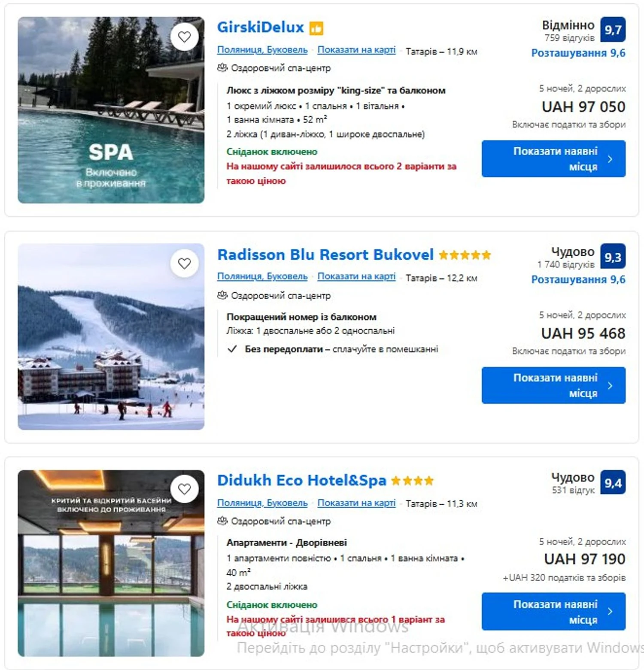Show GirskiDelux on the map
Screen dimensions: 644x670
(356, 50)
